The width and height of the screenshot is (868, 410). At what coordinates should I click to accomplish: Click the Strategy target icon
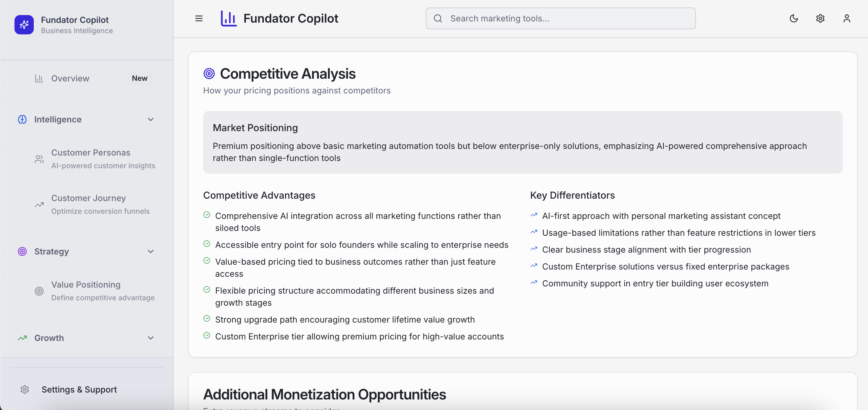(x=22, y=251)
